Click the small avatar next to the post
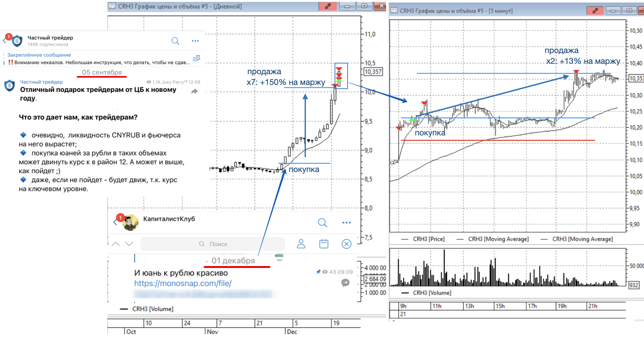Screen dimensions: 644x344 [9, 86]
